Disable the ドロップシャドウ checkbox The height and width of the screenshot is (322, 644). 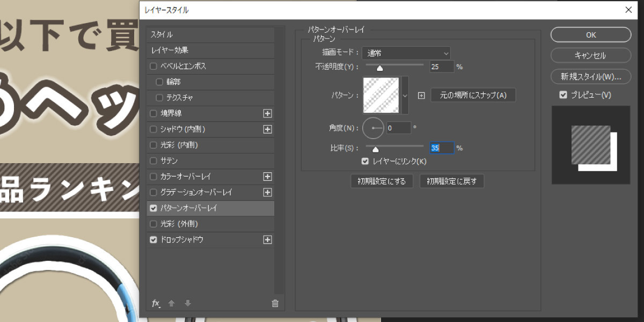tap(153, 240)
